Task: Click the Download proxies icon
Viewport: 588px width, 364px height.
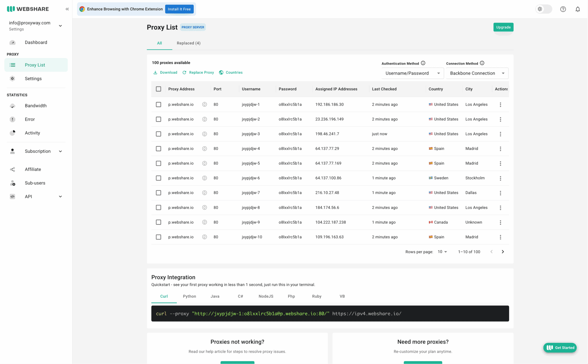Action: [155, 72]
